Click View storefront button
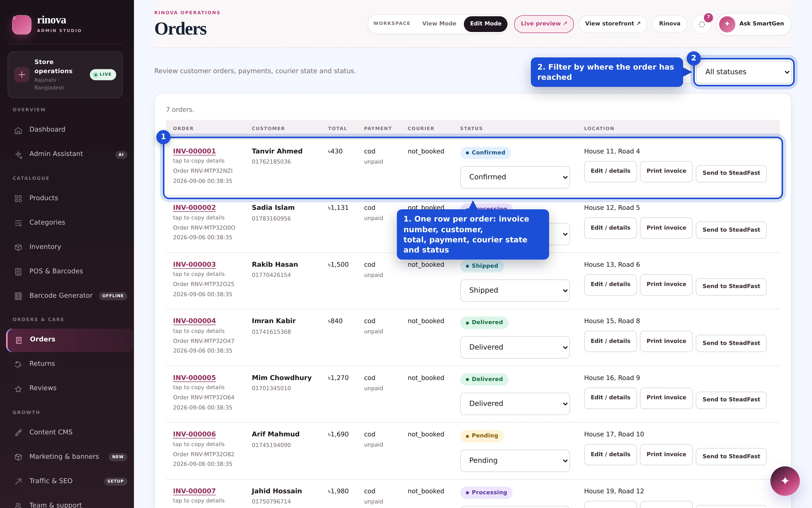Viewport: 812px width, 508px height. point(613,24)
